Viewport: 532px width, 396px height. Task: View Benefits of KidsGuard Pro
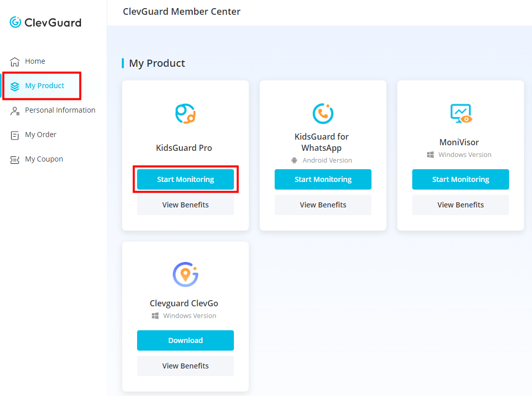click(185, 205)
